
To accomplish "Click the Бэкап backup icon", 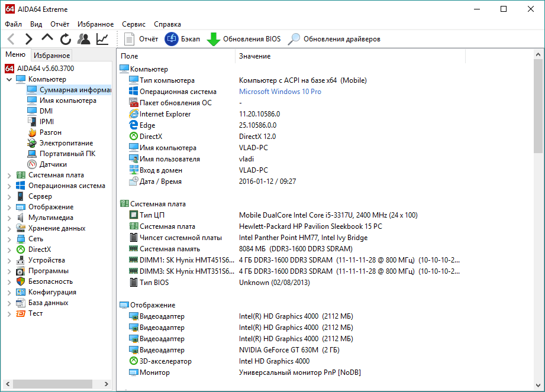I will click(172, 39).
